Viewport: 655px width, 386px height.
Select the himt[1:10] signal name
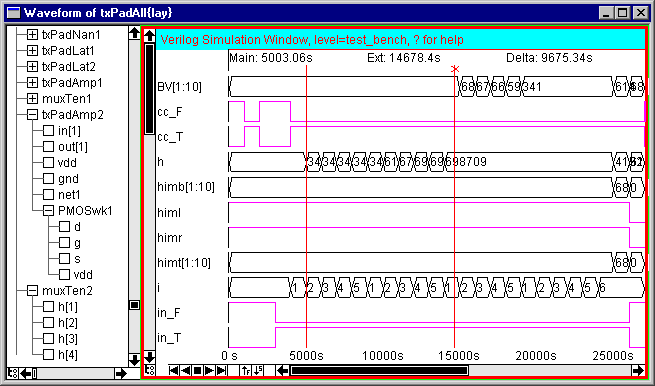coord(184,262)
